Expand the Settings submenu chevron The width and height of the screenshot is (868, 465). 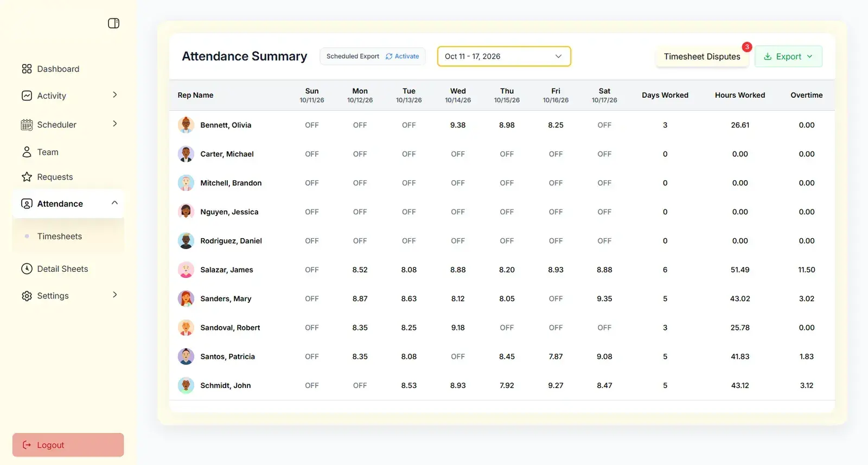(x=114, y=295)
